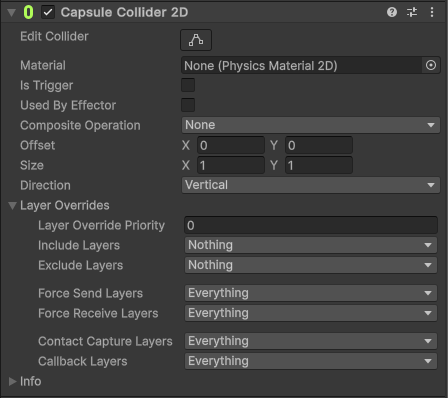Click the Edit Collider label
This screenshot has height=398, width=448.
[x=54, y=36]
